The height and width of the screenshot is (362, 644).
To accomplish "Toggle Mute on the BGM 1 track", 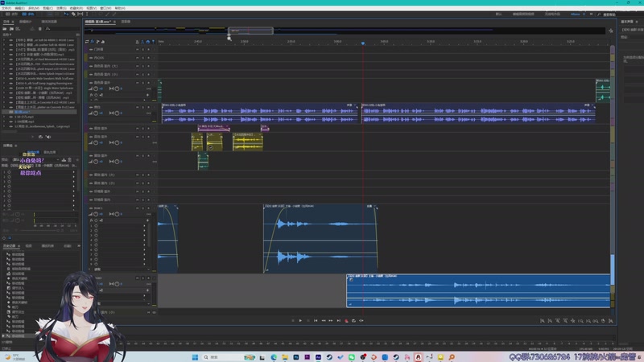I will click(138, 208).
